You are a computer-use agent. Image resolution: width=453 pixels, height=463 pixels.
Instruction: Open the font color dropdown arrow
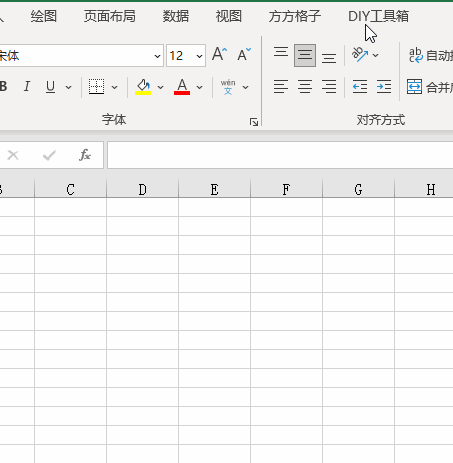(199, 87)
